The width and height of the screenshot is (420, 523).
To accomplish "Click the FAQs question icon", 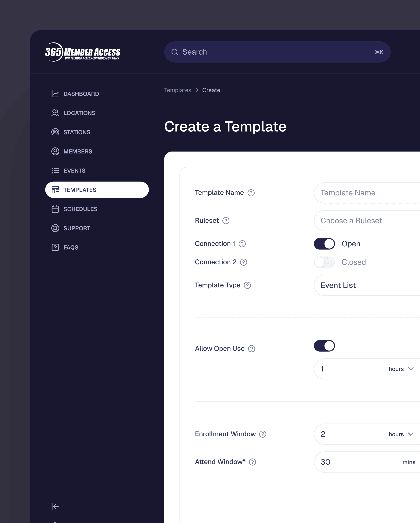I will [55, 247].
